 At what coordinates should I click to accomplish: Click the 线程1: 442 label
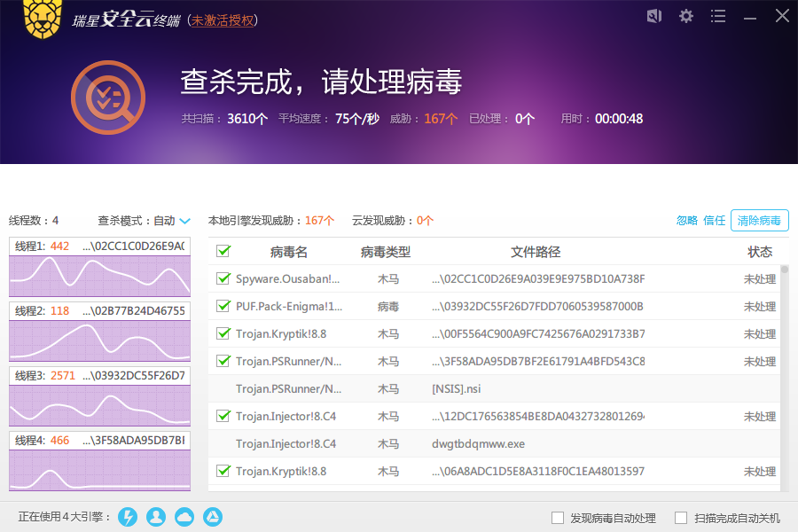click(42, 246)
